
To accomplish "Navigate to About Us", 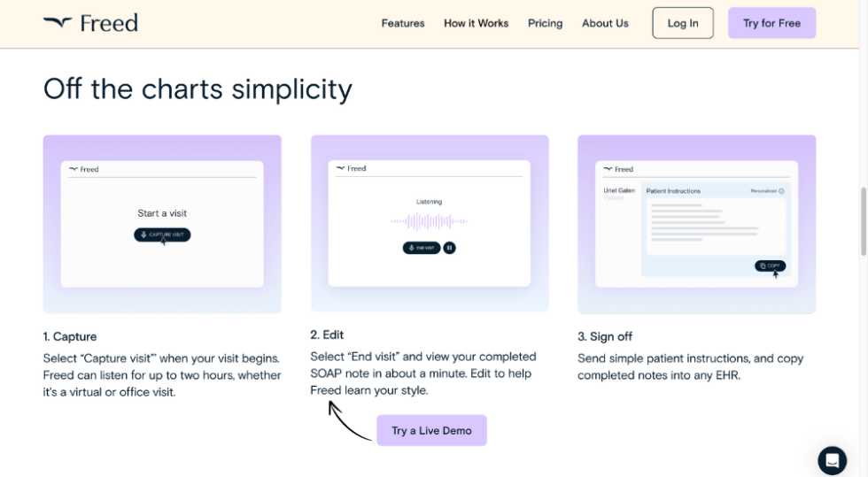I will pyautogui.click(x=605, y=23).
